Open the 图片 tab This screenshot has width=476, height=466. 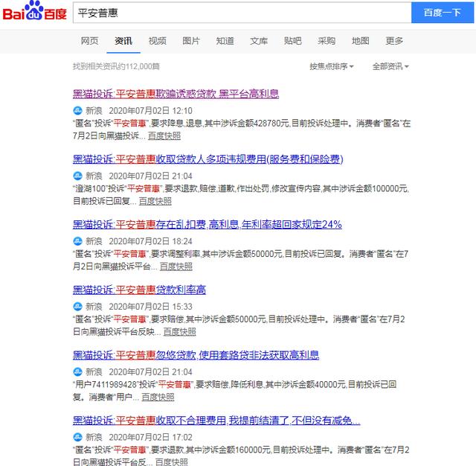pos(191,41)
